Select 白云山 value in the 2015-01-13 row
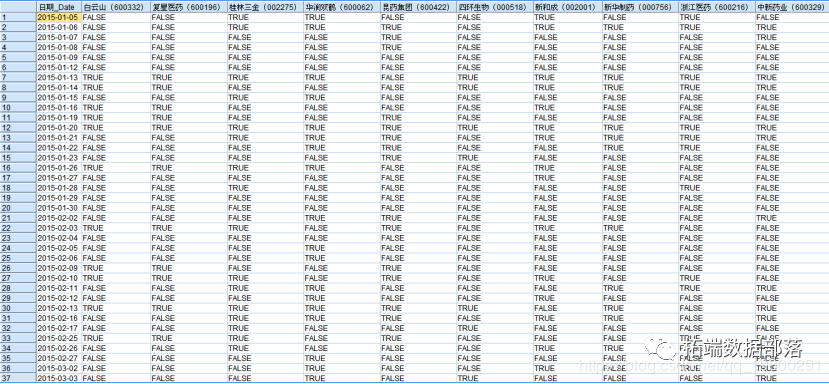The width and height of the screenshot is (829, 384). click(x=115, y=77)
